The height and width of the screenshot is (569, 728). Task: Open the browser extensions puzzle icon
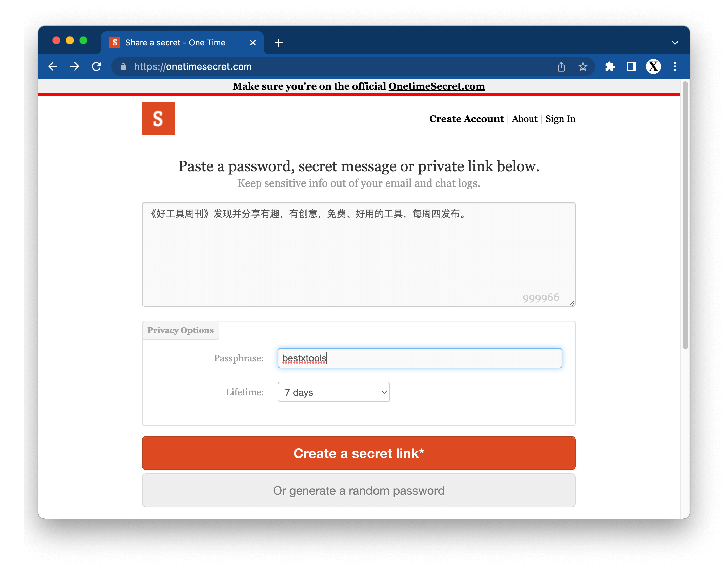point(610,67)
